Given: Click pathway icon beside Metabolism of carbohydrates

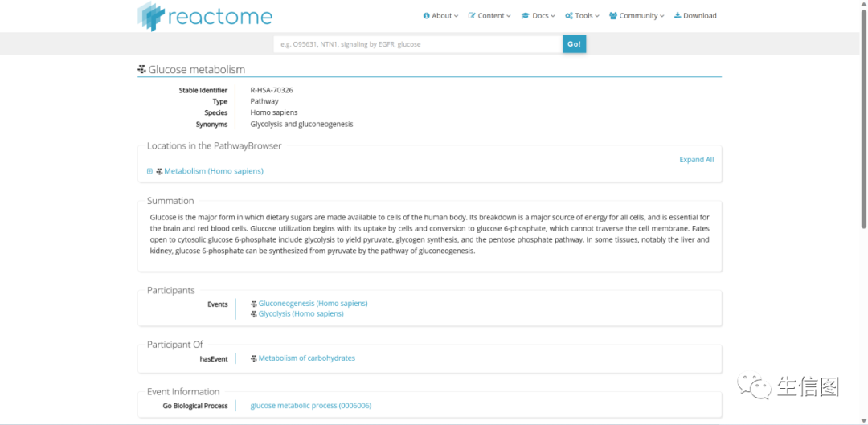Looking at the screenshot, I should coord(254,358).
